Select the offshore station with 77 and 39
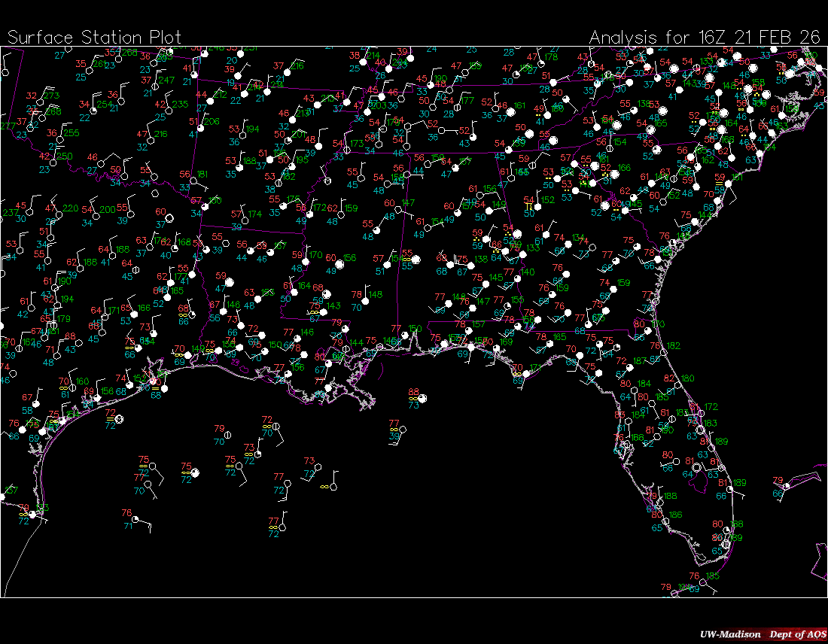This screenshot has width=828, height=644. 403,430
